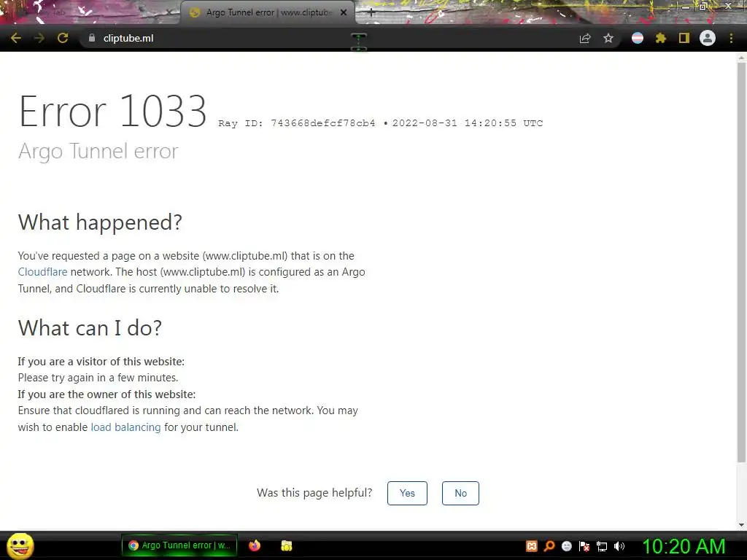Launch Firefox from the taskbar
This screenshot has height=560, width=747.
pyautogui.click(x=255, y=545)
